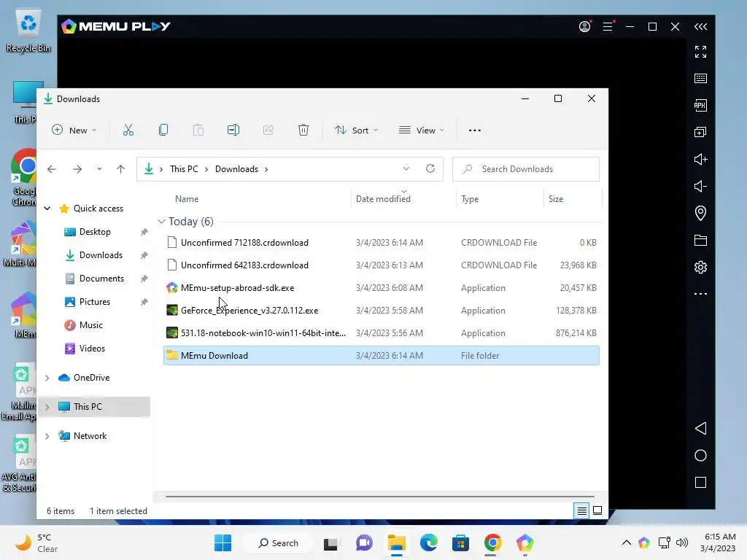Expand the This PC tree node
747x560 pixels.
point(47,407)
